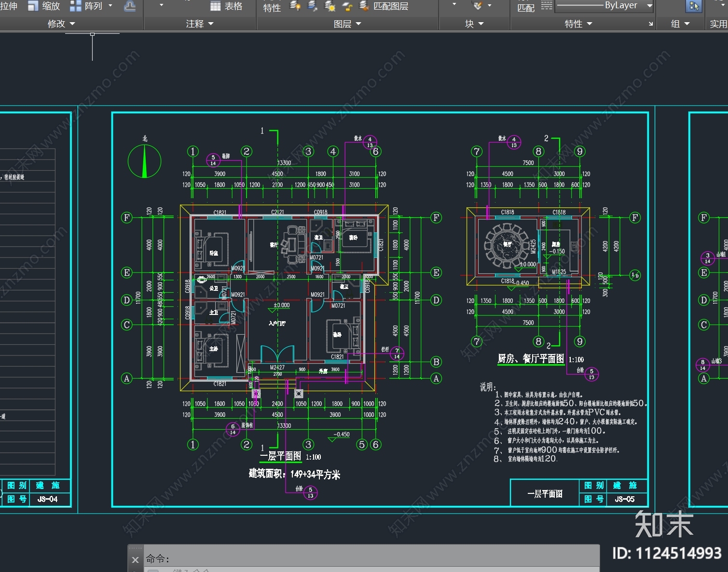Expand the Layers (图层) panel
The width and height of the screenshot is (728, 572).
tap(347, 24)
